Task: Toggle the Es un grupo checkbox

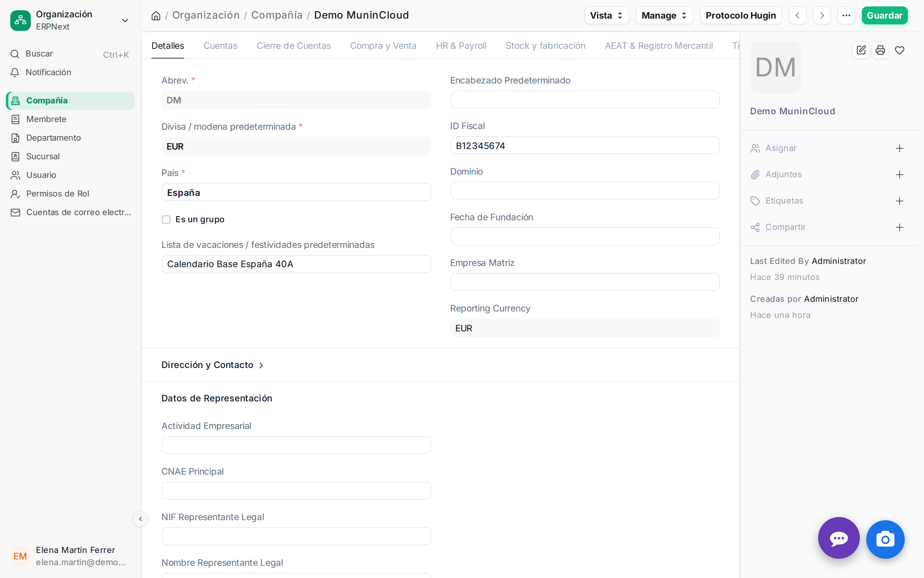Action: [166, 219]
